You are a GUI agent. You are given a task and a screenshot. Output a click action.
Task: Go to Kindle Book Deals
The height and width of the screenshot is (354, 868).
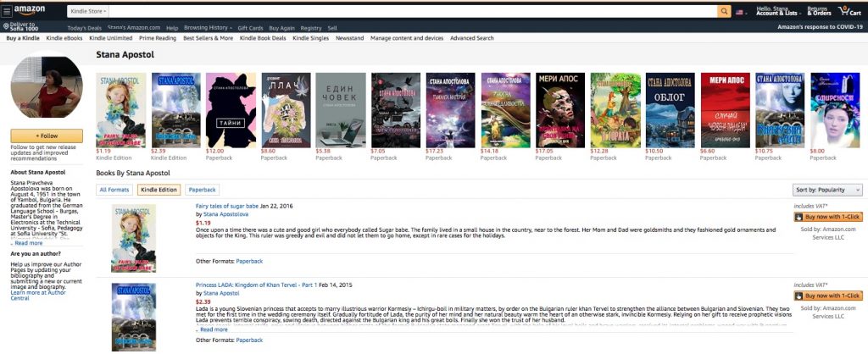(x=263, y=38)
